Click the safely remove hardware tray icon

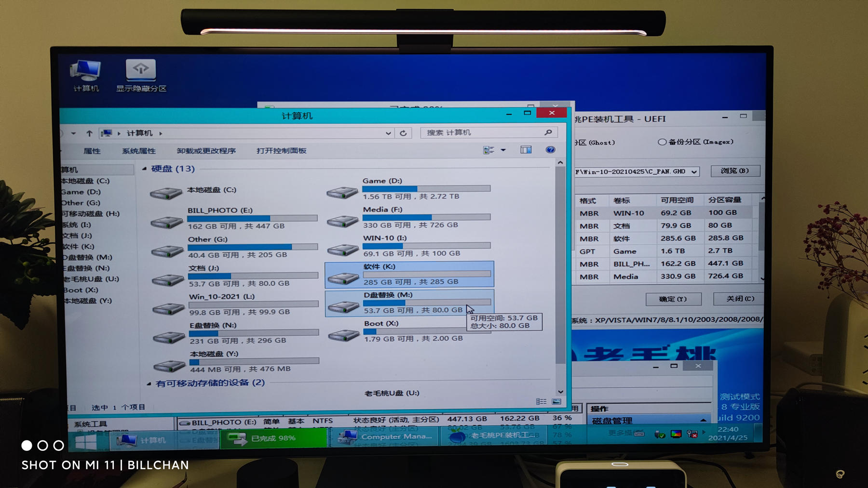pos(659,434)
